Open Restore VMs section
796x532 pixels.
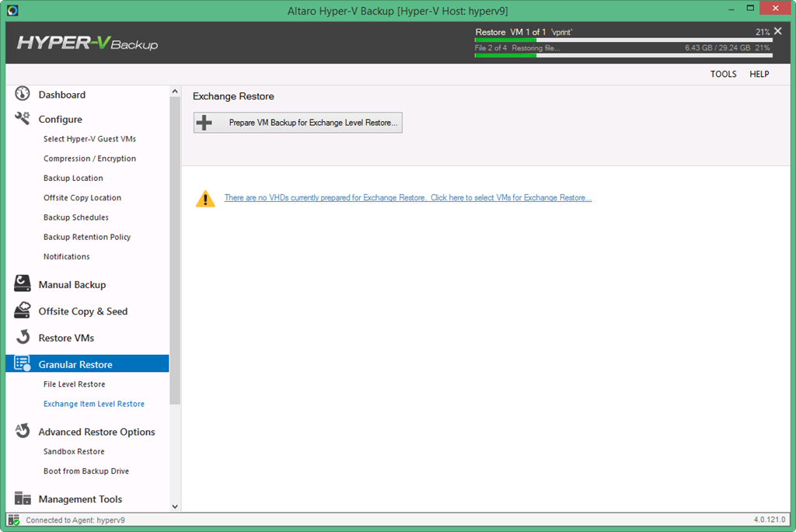click(x=66, y=339)
